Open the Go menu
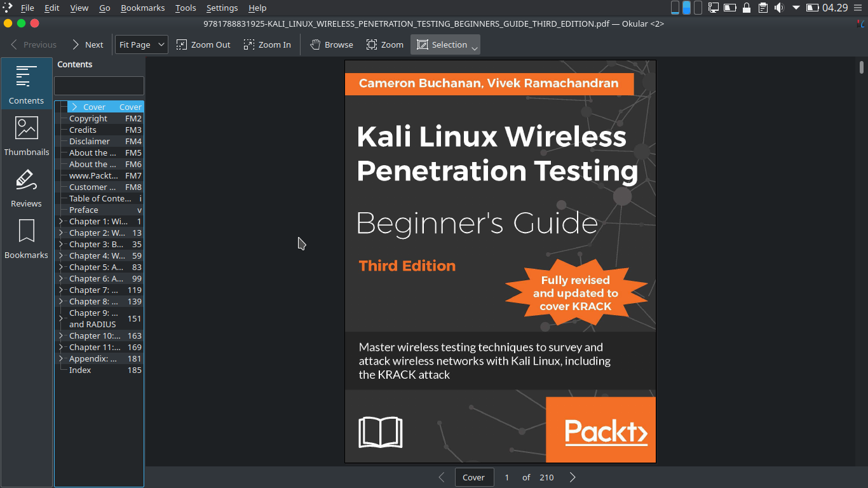The width and height of the screenshot is (868, 488). [x=105, y=8]
